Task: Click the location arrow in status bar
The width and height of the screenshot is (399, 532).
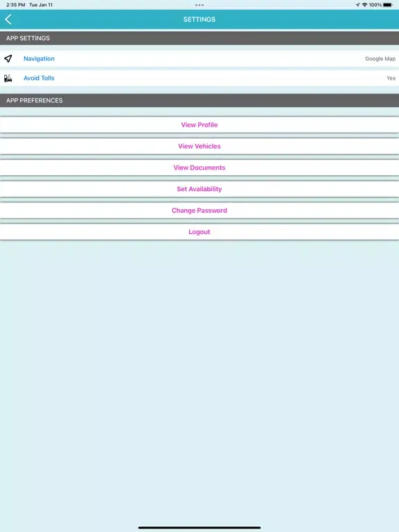Action: click(x=357, y=5)
